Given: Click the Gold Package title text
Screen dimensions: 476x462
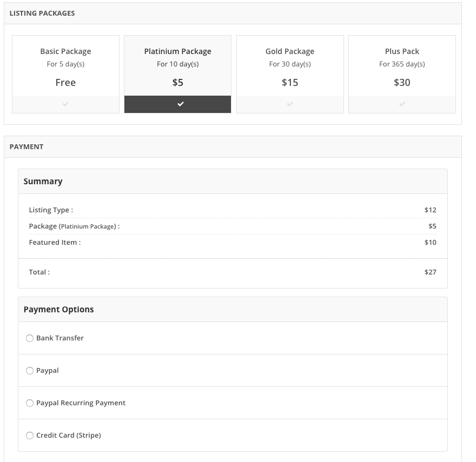Looking at the screenshot, I should coord(290,51).
